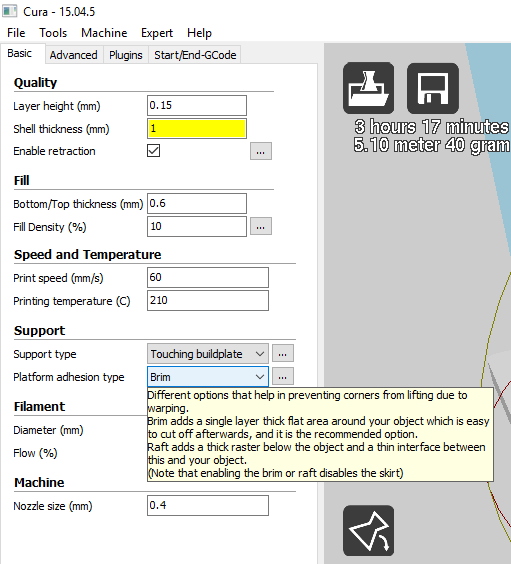The width and height of the screenshot is (511, 564).
Task: Switch to the Advanced tab
Action: (74, 55)
